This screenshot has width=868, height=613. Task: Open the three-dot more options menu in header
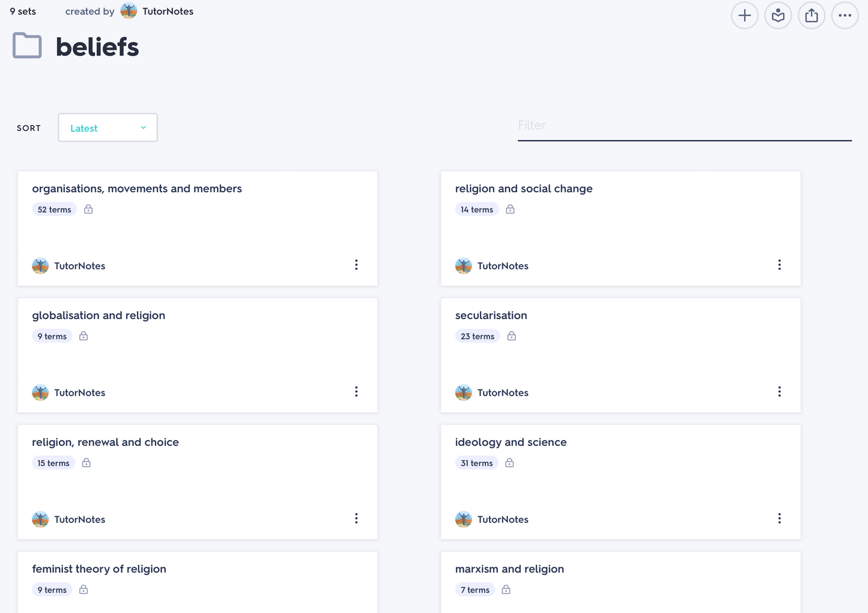(845, 16)
